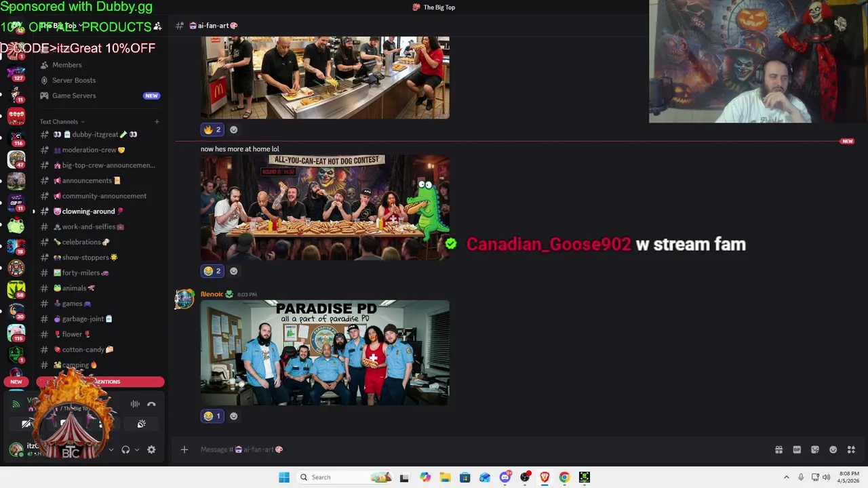The width and height of the screenshot is (868, 488).
Task: Add reaction to the McDonald's image message
Action: pyautogui.click(x=233, y=129)
